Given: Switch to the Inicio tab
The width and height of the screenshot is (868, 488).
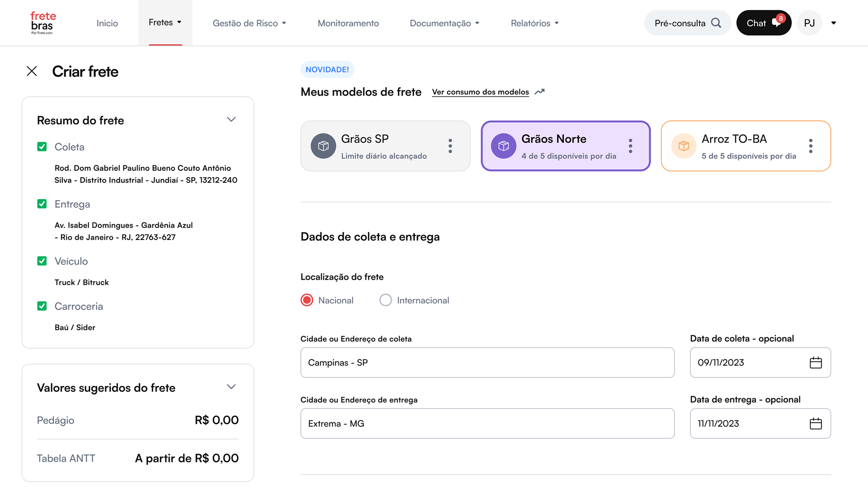Looking at the screenshot, I should tap(107, 23).
